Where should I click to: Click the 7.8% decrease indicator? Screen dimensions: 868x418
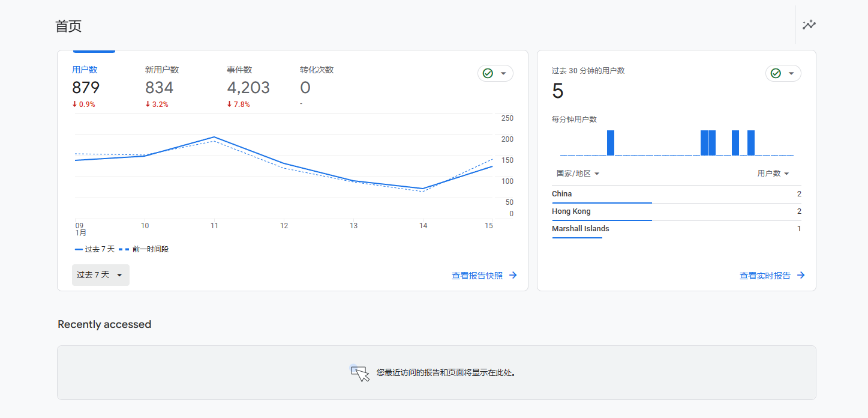[x=238, y=104]
